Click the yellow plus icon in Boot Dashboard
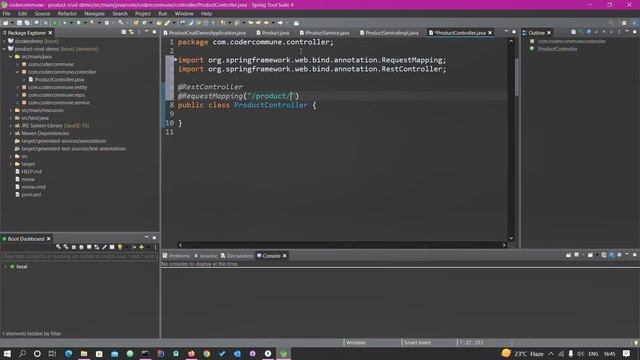 coord(142,247)
